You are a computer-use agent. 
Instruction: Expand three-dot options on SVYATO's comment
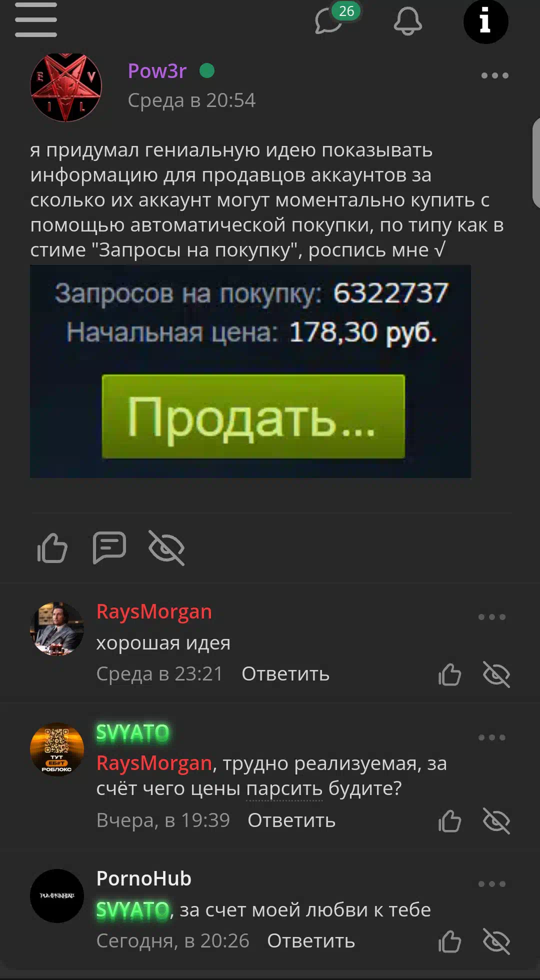492,737
